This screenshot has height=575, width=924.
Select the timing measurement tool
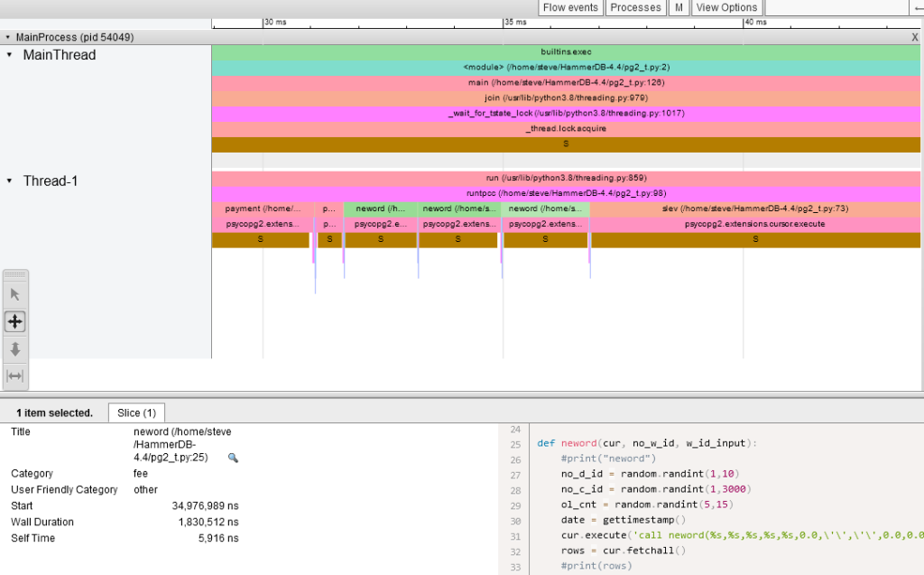(x=14, y=376)
